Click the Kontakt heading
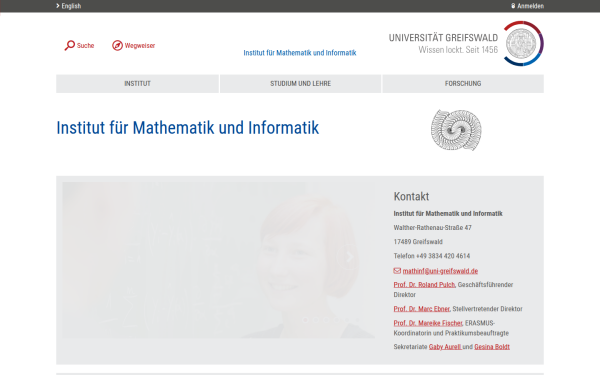This screenshot has height=375, width=600. click(411, 196)
